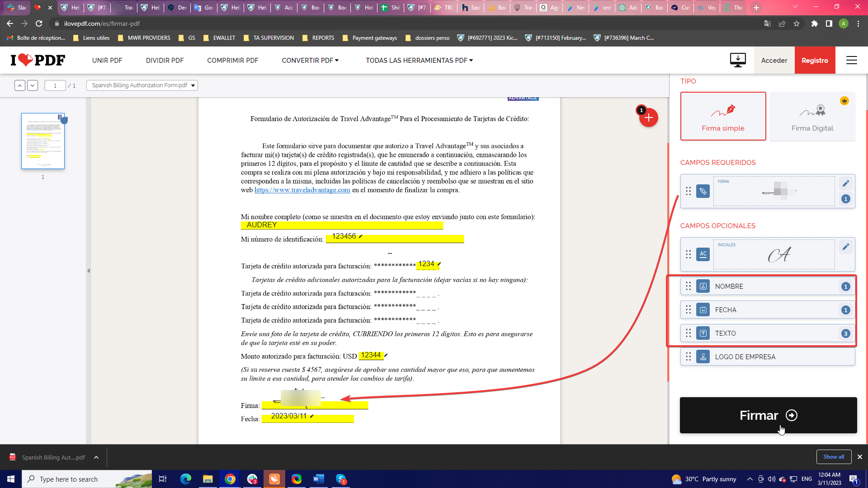Open the Comprimir PDF menu item
Screen dimensions: 868x488
click(233, 60)
